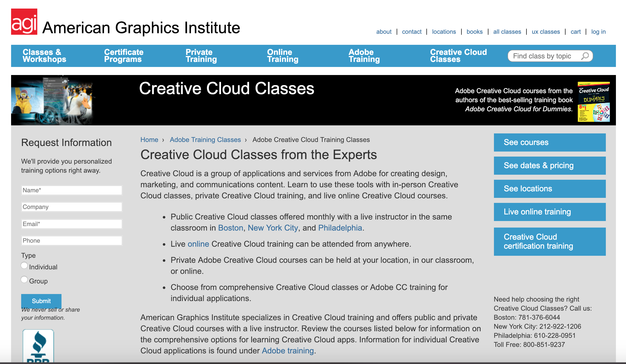The height and width of the screenshot is (364, 626).
Task: Open the Adobe Training menu
Action: click(364, 56)
